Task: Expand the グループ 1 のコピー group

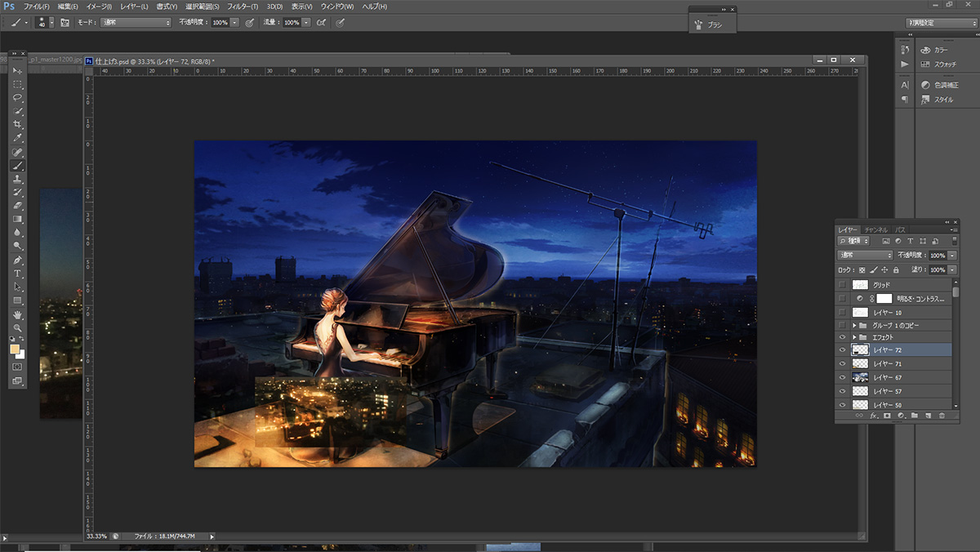Action: (x=854, y=324)
